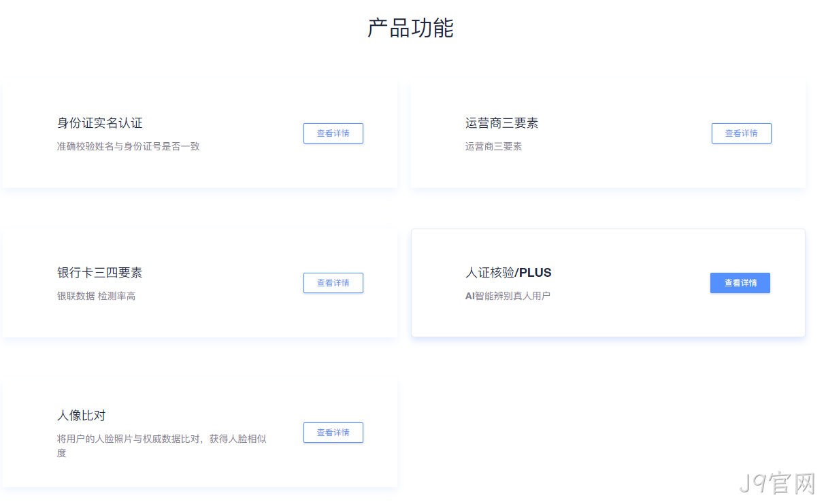
Task: Open details for 运营商三要素
Action: point(742,133)
